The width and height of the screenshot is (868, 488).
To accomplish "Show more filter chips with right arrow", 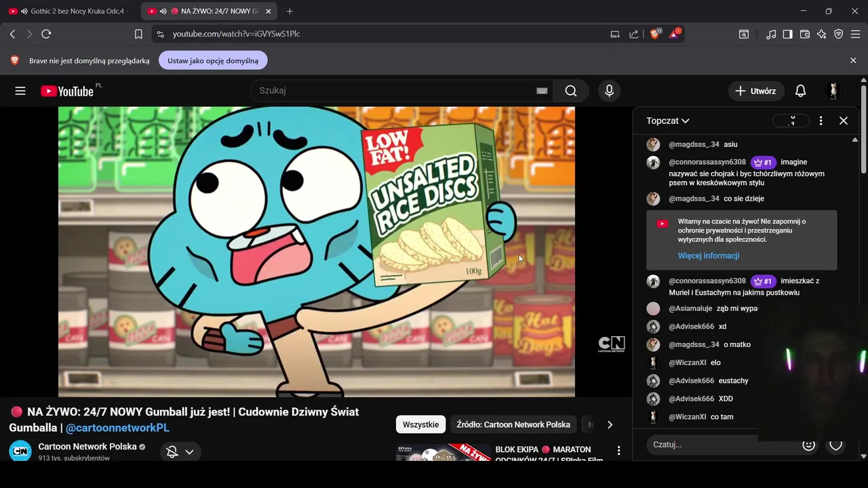I will (610, 424).
